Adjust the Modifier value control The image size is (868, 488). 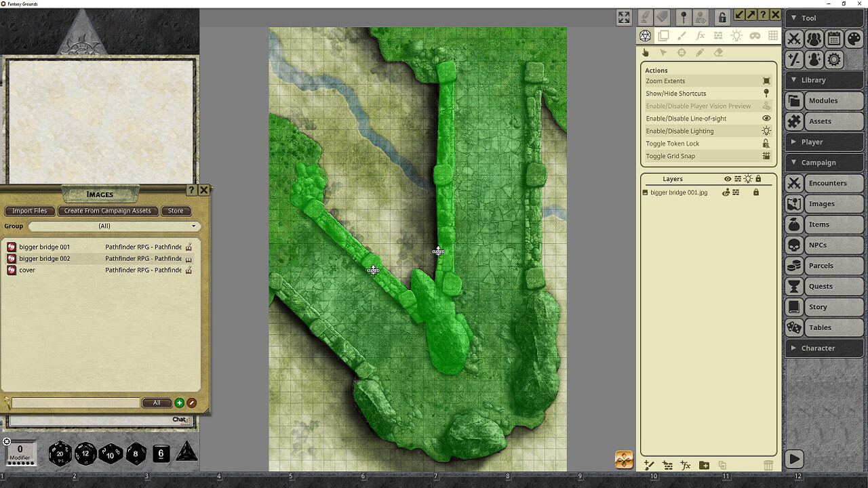coord(20,453)
